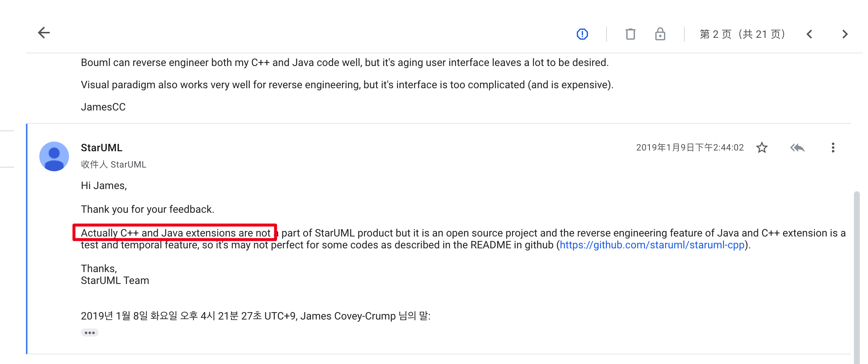This screenshot has height=364, width=868.
Task: Click the StarUML sender avatar
Action: coord(54,156)
